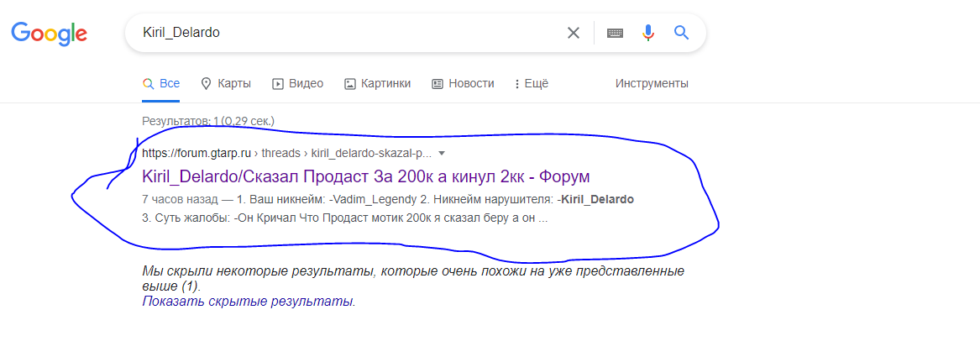Switch to the Видео tab
Screen dimensions: 980x357
(x=297, y=83)
